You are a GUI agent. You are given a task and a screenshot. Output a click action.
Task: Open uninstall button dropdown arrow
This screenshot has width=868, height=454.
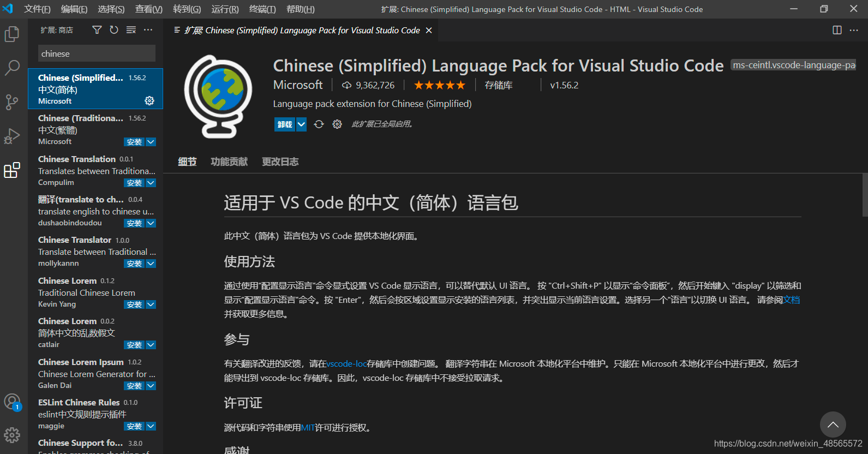coord(301,124)
